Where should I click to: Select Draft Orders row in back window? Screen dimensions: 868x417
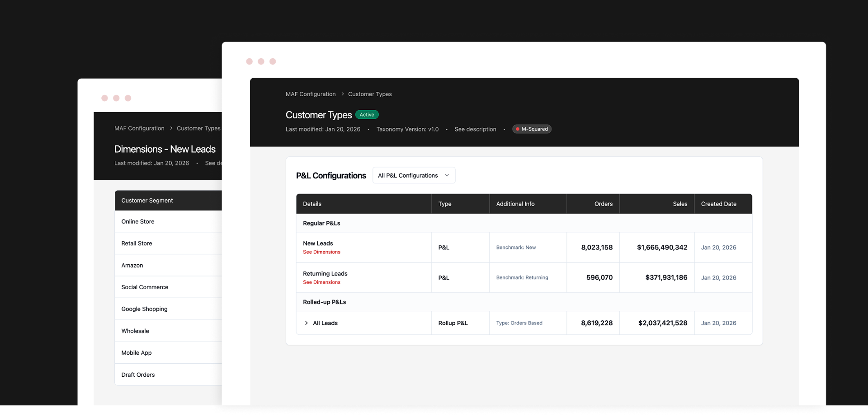(168, 375)
